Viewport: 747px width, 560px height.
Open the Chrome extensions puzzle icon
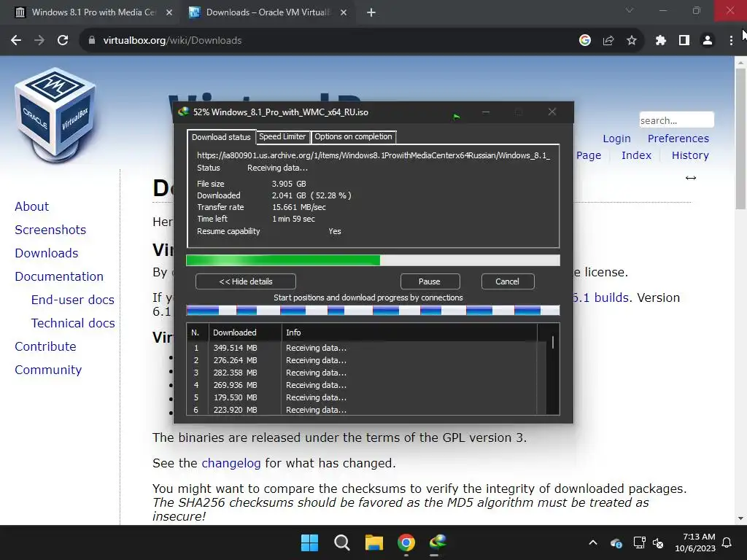point(661,41)
